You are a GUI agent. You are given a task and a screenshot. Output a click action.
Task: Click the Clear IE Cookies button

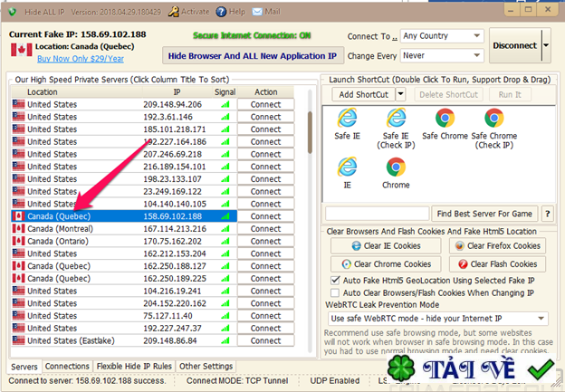[386, 245]
